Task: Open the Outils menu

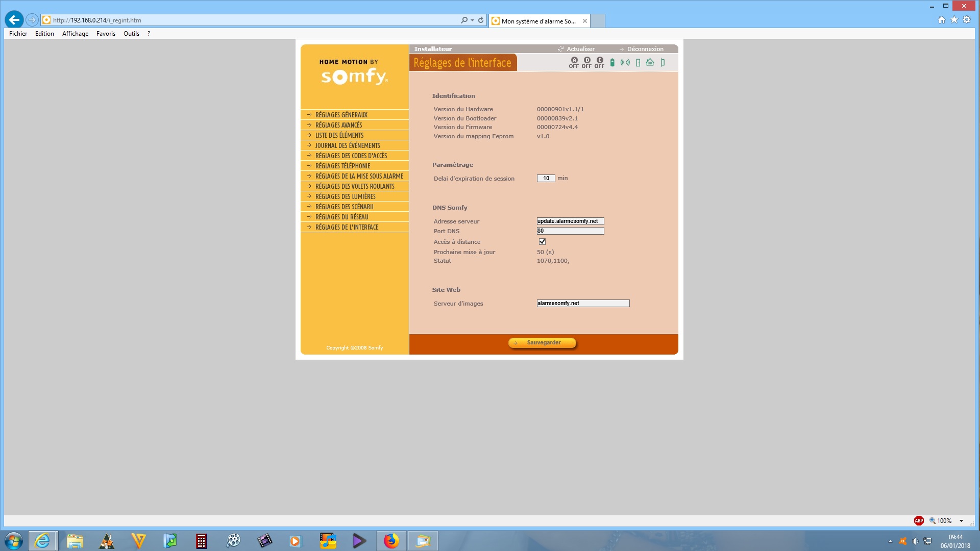Action: 131,34
